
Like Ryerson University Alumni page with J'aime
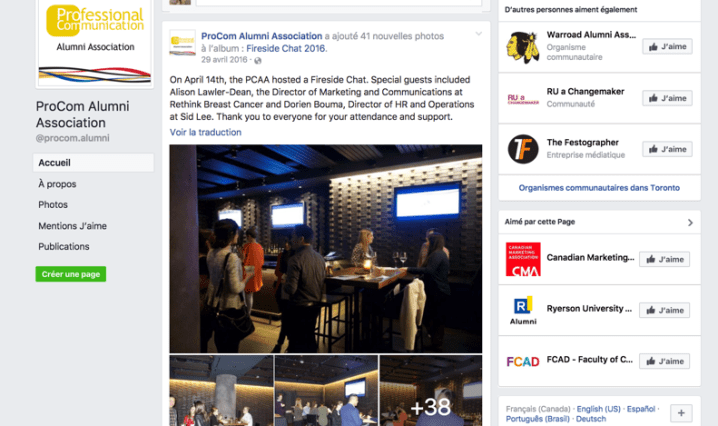pos(664,311)
